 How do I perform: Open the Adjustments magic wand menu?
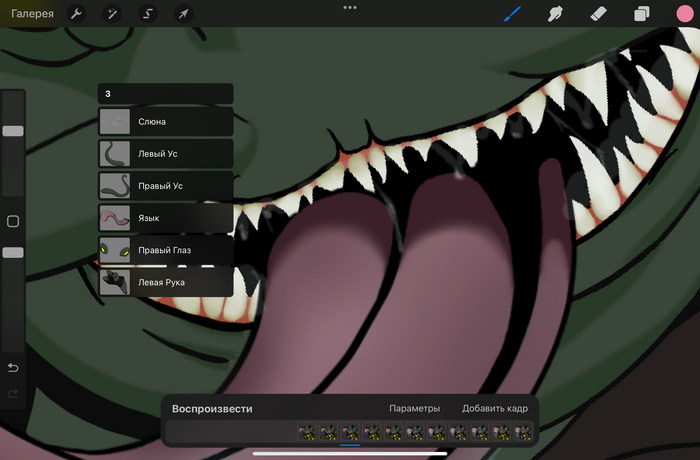click(112, 14)
